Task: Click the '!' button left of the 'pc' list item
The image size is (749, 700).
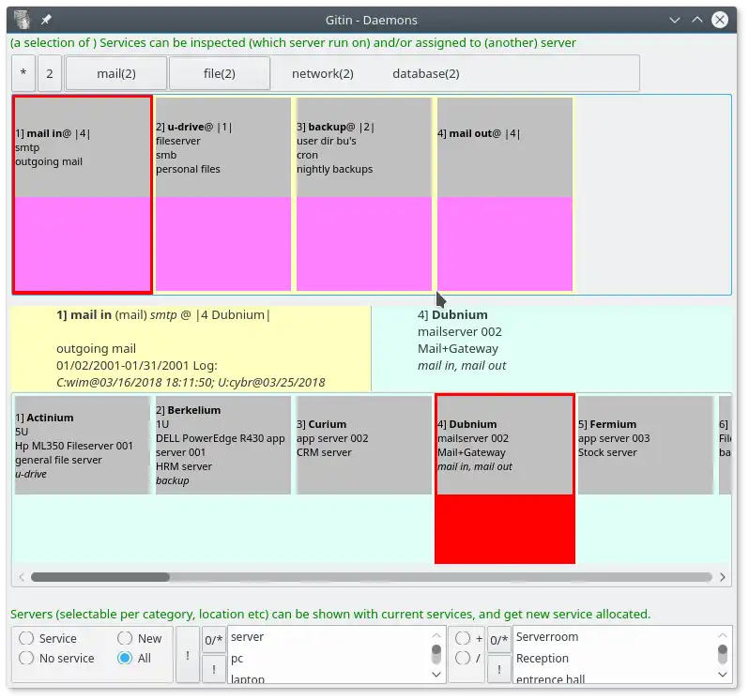Action: pyautogui.click(x=213, y=670)
